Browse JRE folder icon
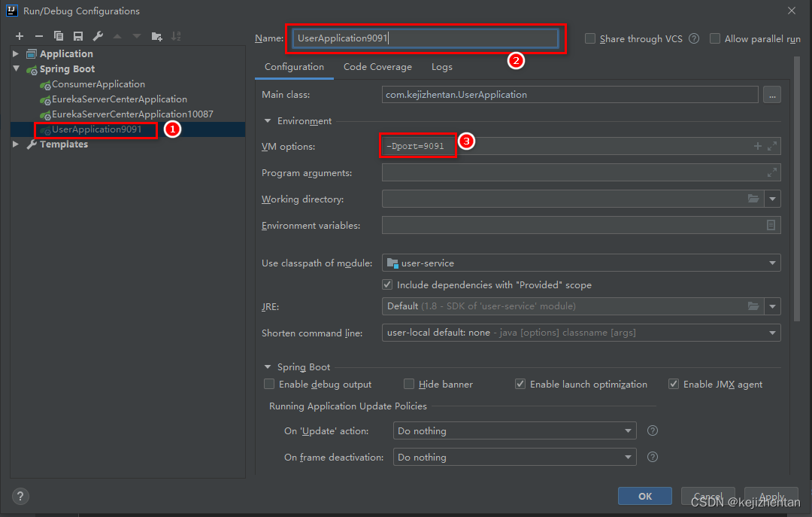Screen dimensions: 812x517 coord(753,306)
